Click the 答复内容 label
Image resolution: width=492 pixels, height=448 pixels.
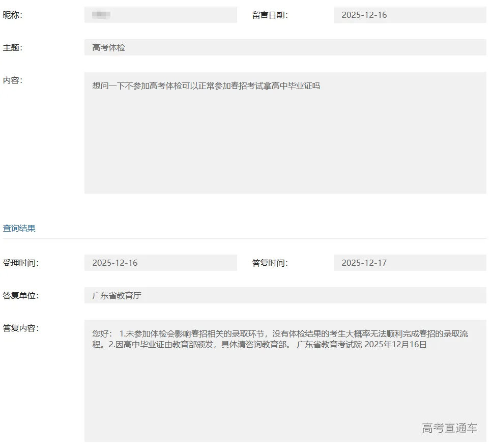click(21, 328)
